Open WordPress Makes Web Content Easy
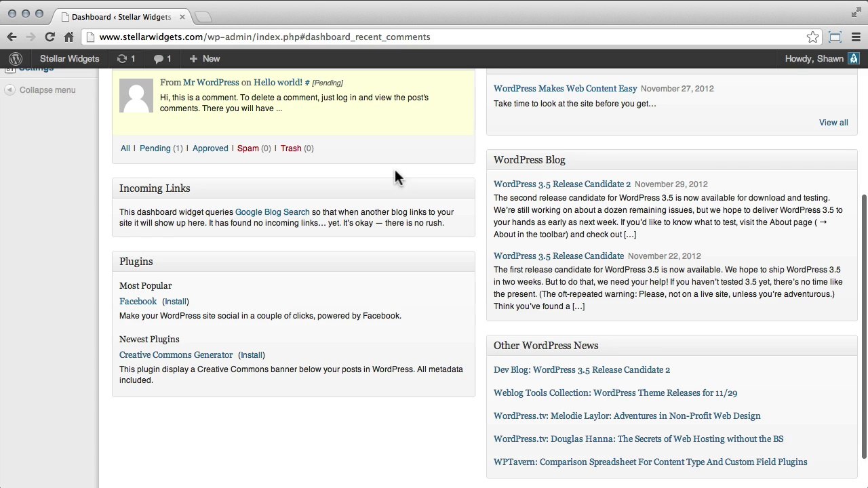This screenshot has height=488, width=868. click(565, 89)
